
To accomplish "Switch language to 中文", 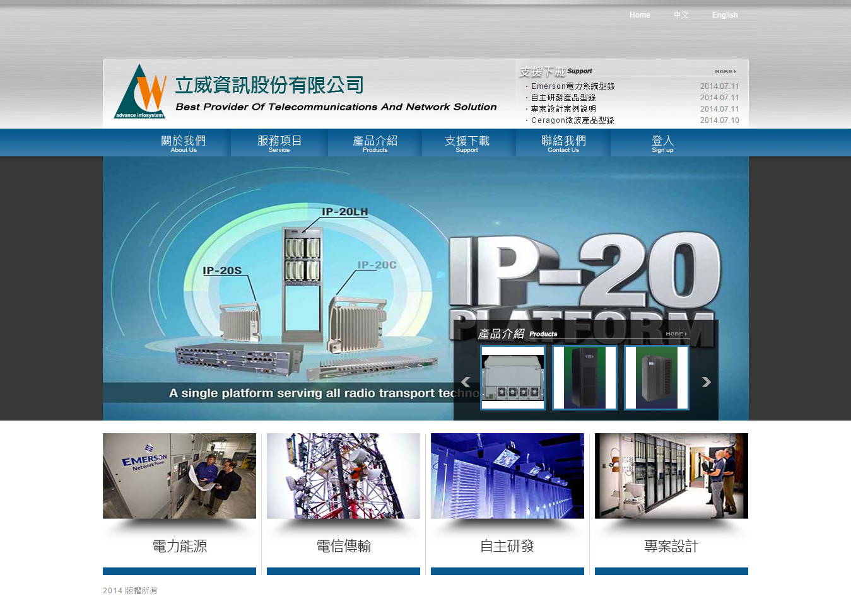I will click(x=681, y=15).
